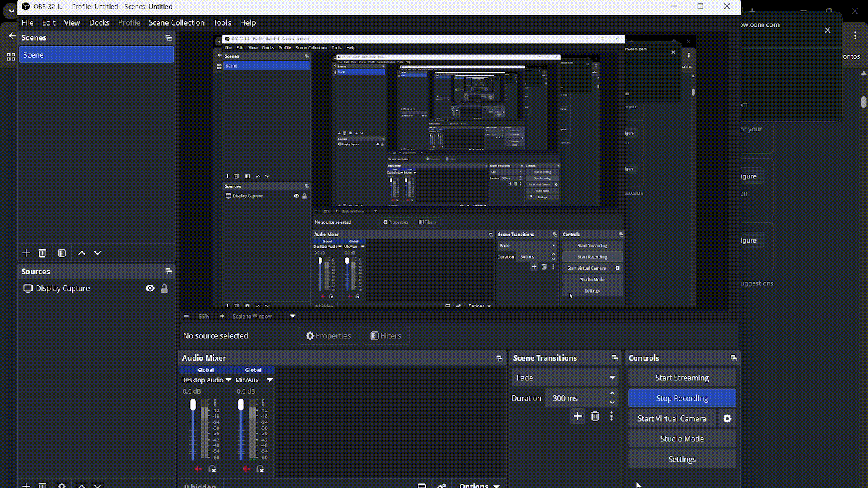Enable Studio Mode
Screen dimensions: 868x488
click(x=682, y=439)
